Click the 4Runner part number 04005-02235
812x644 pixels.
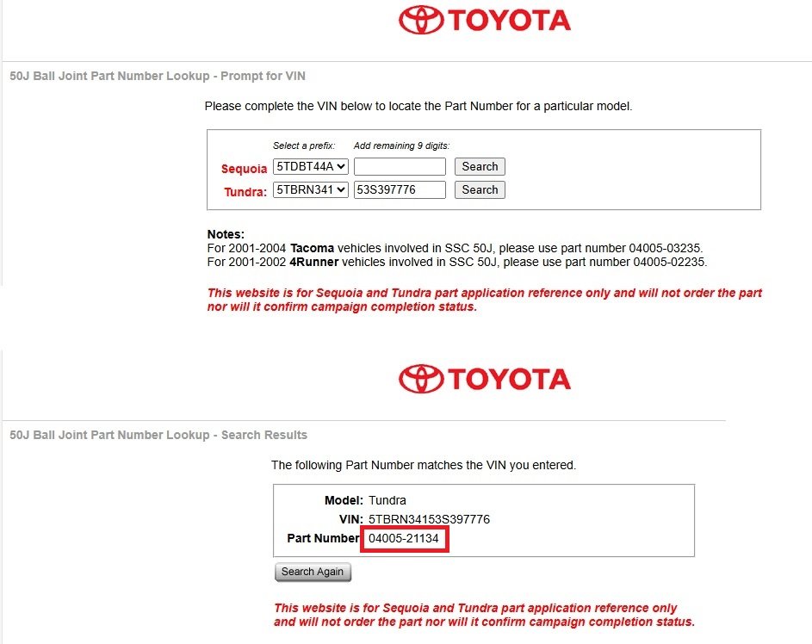(669, 262)
